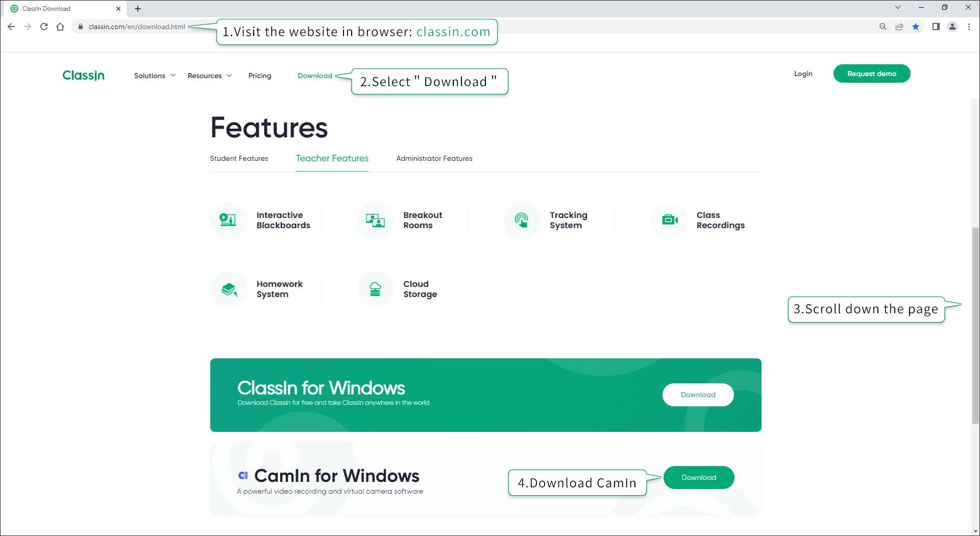Close the ClassIn Download tab
This screenshot has width=980, height=536.
[118, 9]
